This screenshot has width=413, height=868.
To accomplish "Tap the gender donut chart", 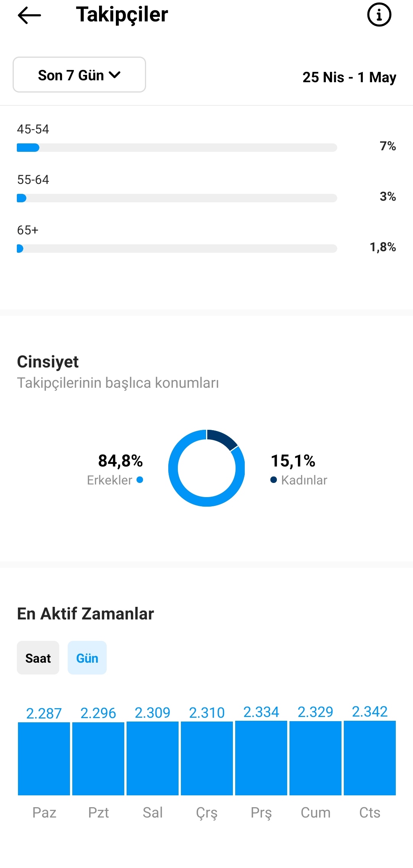I will click(x=206, y=468).
